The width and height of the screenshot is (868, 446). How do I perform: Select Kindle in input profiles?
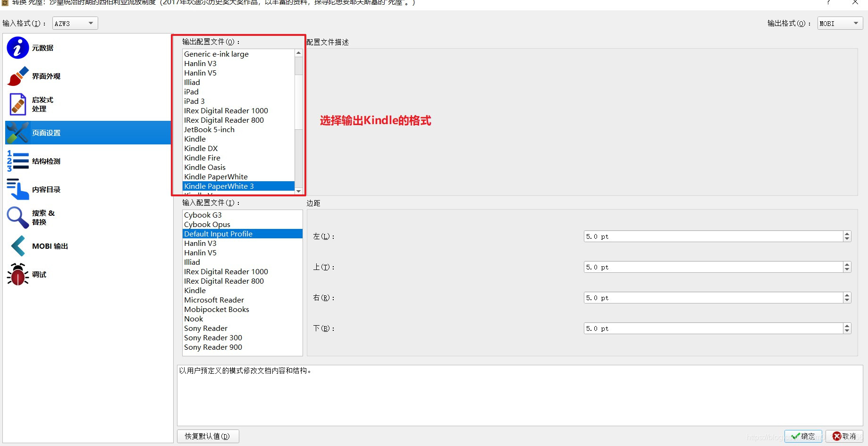point(243,290)
